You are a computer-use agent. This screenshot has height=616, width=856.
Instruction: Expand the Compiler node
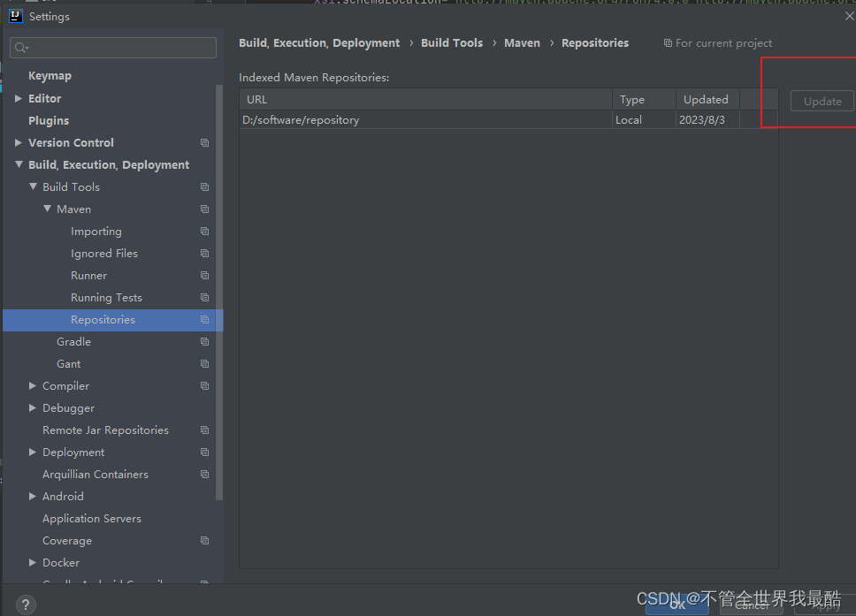(x=32, y=385)
